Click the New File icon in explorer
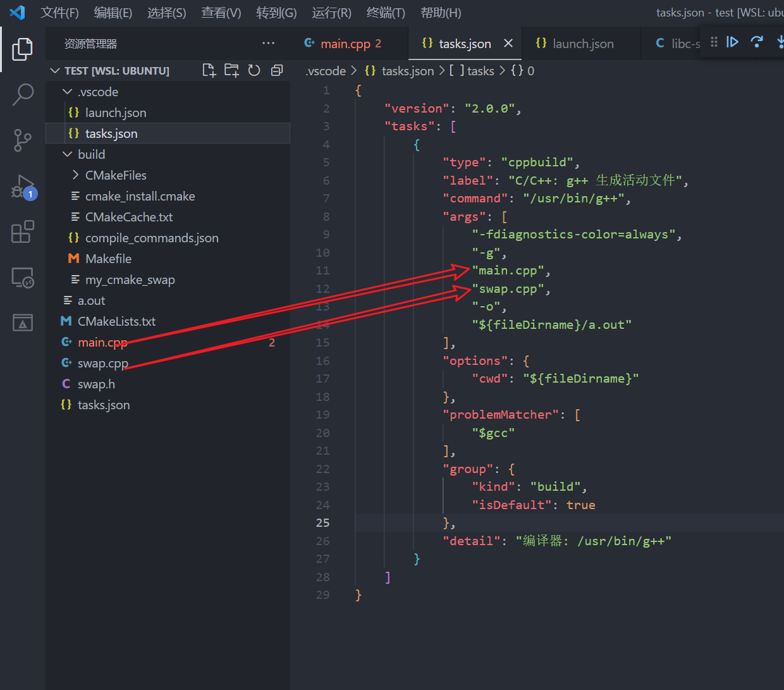Screen dimensions: 784x690 209,70
